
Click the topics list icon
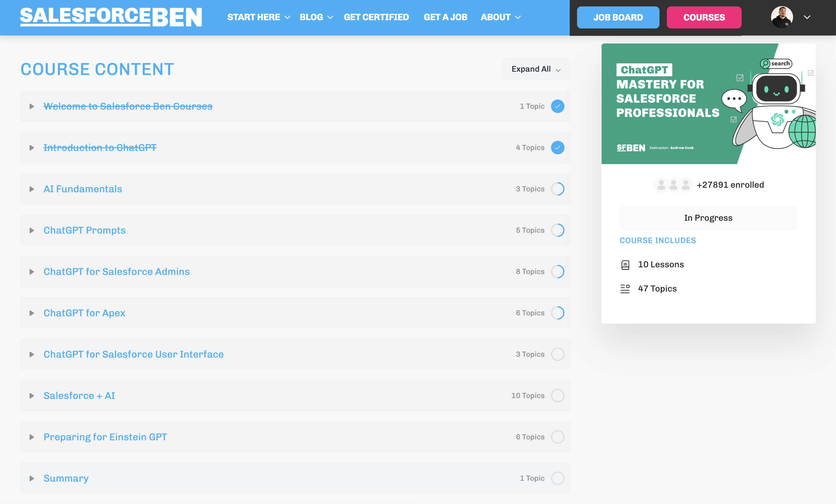(625, 289)
